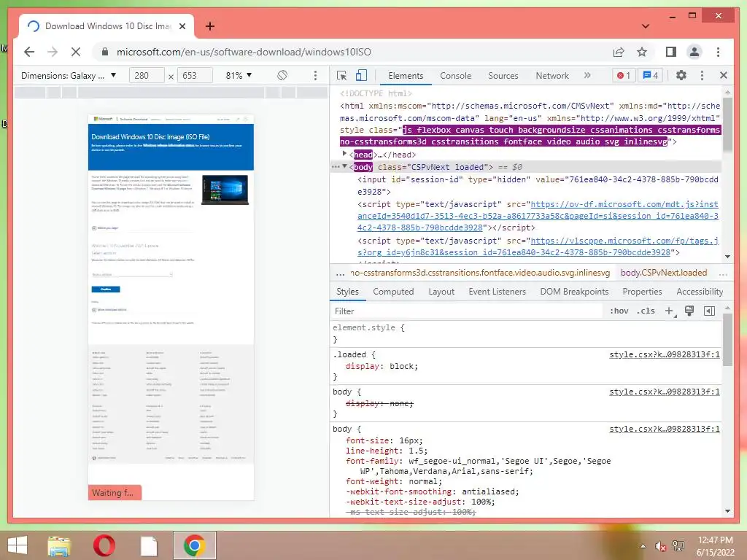Go back to previous page

[29, 52]
